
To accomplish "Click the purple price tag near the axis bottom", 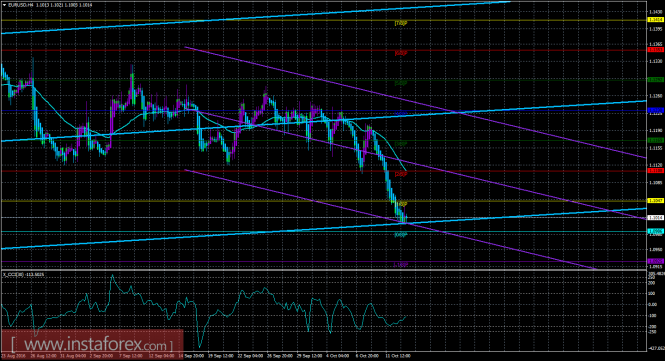I will coord(655,261).
